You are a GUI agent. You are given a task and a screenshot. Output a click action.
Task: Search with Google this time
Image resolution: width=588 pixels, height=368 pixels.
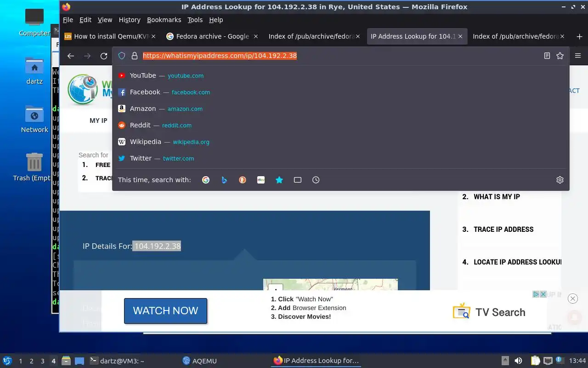pyautogui.click(x=206, y=180)
